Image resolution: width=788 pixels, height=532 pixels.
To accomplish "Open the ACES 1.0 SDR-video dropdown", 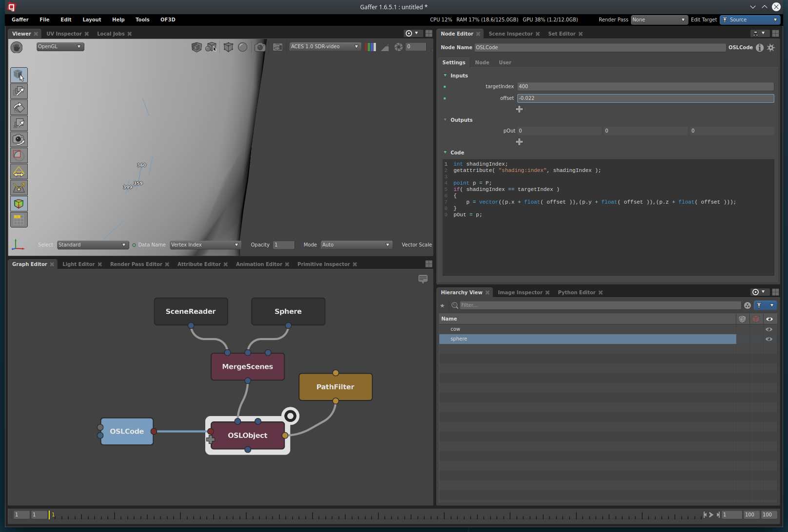I will tap(325, 47).
